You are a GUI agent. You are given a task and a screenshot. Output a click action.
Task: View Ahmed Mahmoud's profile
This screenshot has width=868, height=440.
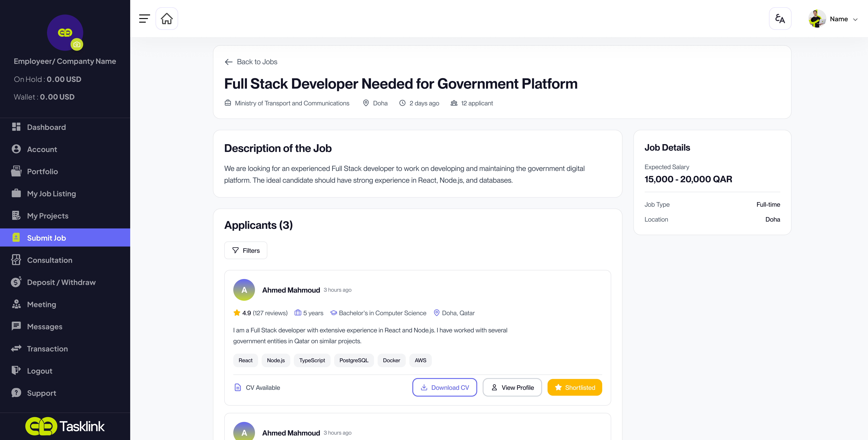[512, 387]
